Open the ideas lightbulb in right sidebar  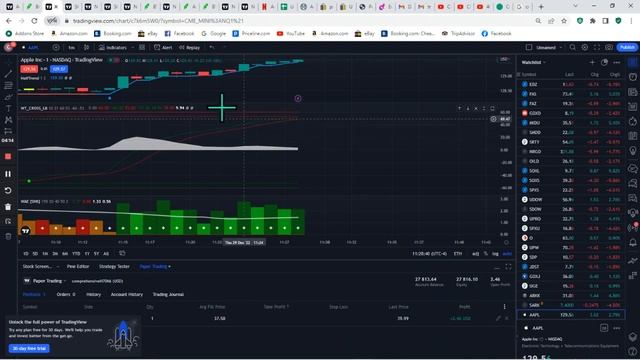(x=633, y=151)
